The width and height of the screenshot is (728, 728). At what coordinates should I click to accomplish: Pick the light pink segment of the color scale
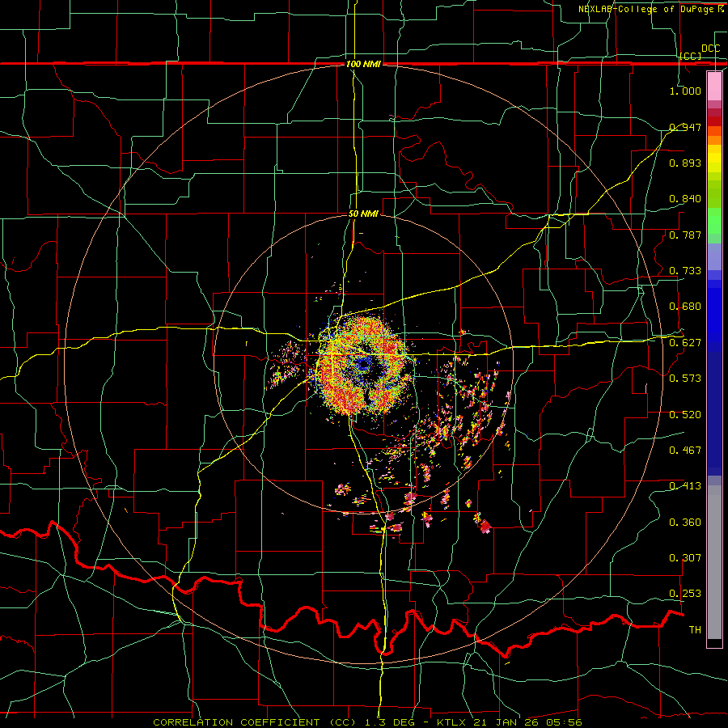[x=714, y=86]
